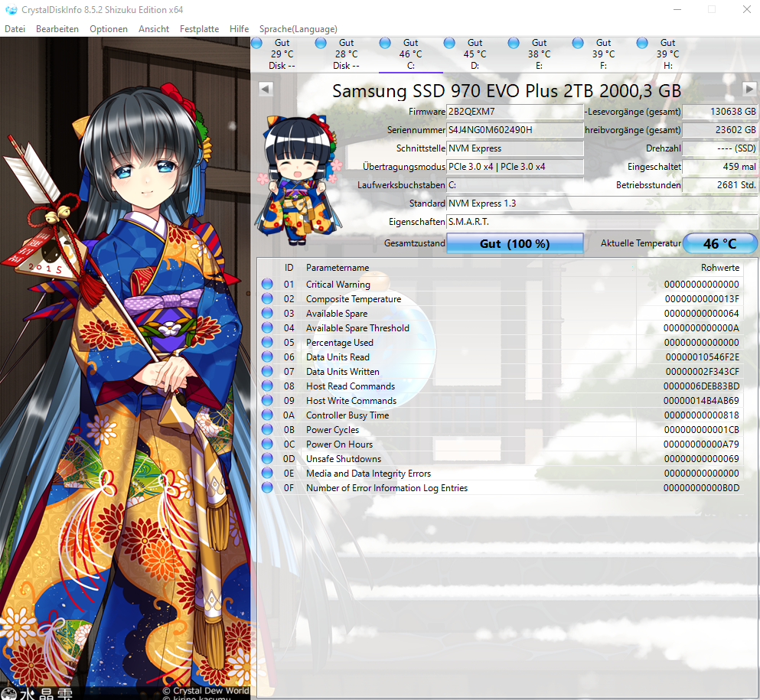Select the first disk tab at 29 °C
760x700 pixels.
tap(282, 54)
